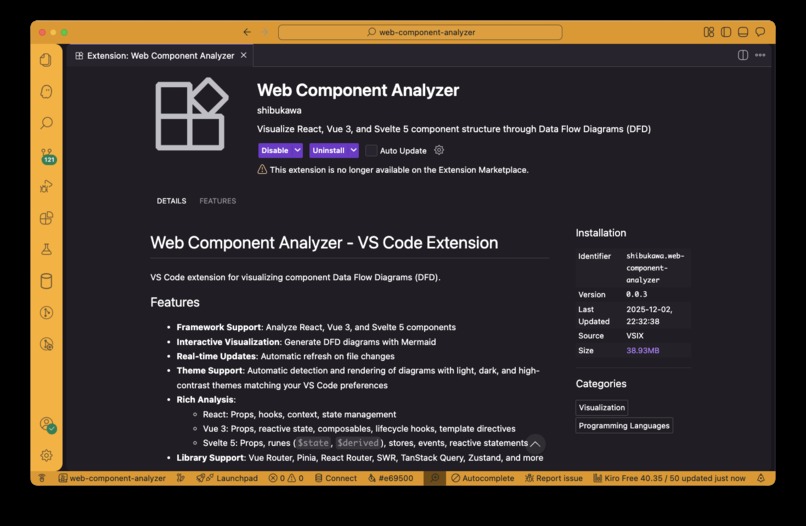Click the Web Component Analyzer title heading
This screenshot has height=526, width=806.
click(x=358, y=90)
